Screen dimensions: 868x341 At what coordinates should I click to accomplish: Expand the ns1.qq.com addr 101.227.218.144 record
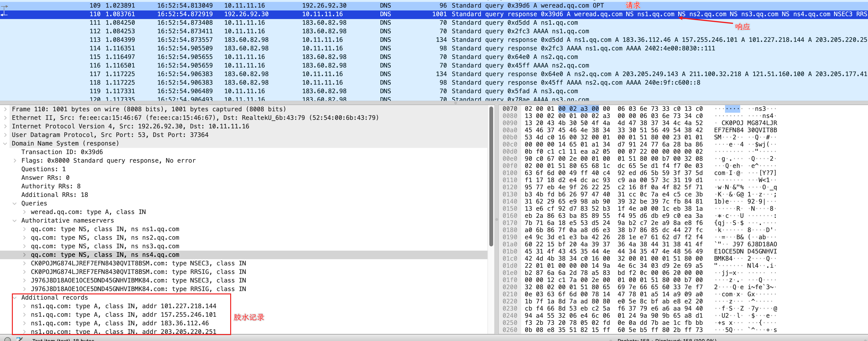point(24,306)
